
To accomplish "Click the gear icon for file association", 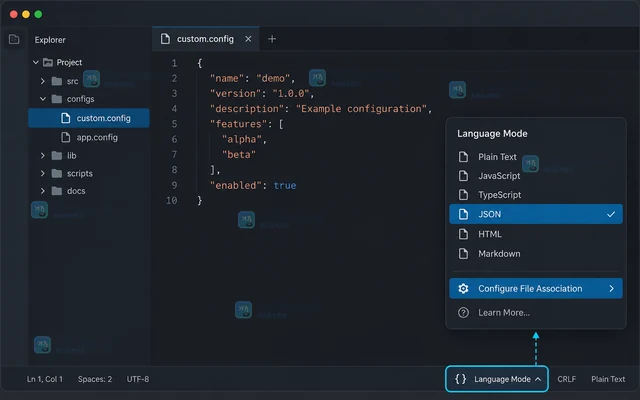I will pyautogui.click(x=463, y=289).
